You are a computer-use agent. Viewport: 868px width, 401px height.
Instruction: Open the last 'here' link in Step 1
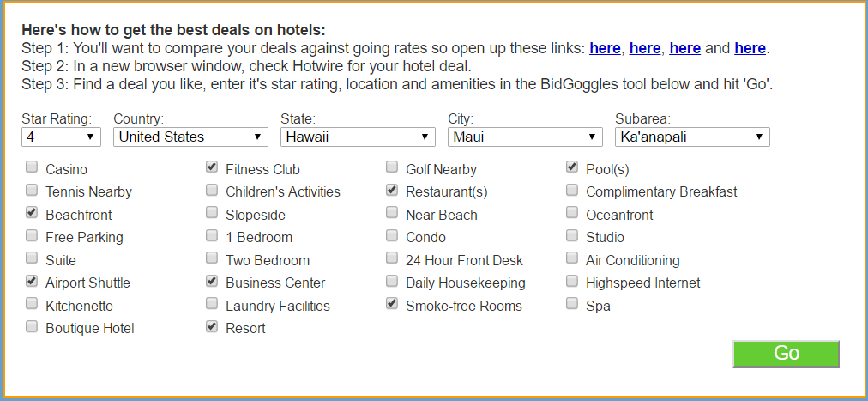click(750, 48)
